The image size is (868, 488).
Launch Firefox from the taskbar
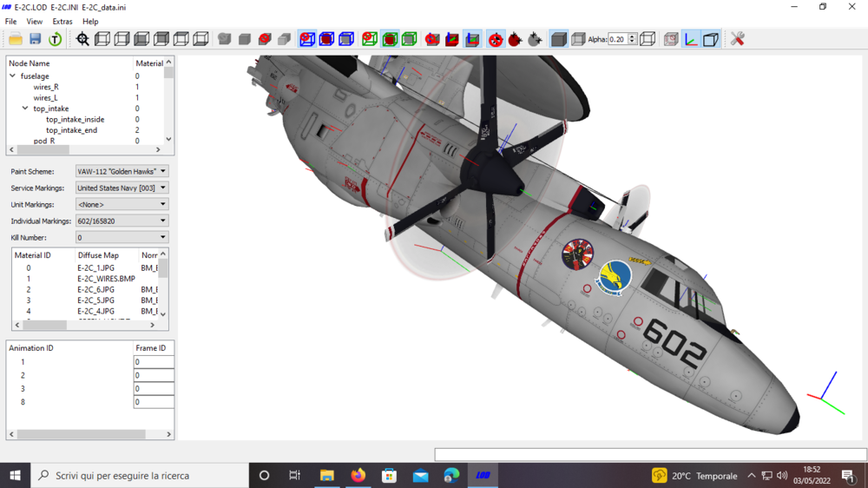tap(358, 475)
